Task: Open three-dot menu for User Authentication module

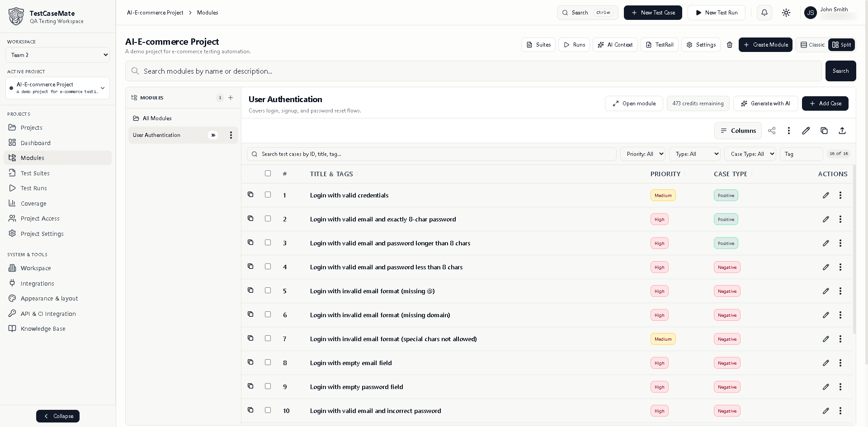Action: point(231,135)
